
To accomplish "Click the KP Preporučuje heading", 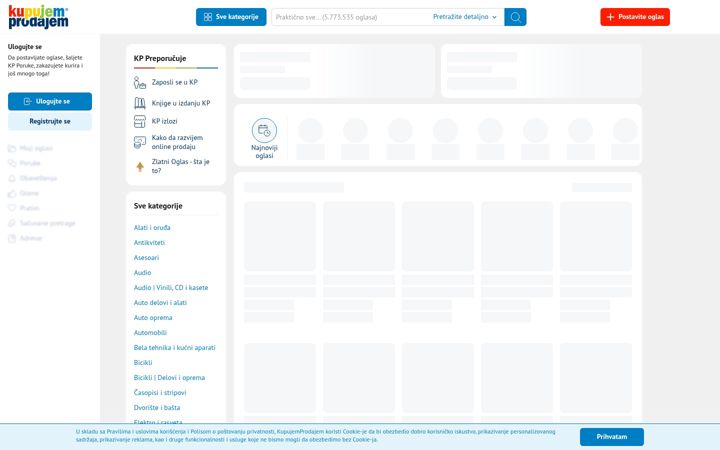I will click(x=160, y=58).
